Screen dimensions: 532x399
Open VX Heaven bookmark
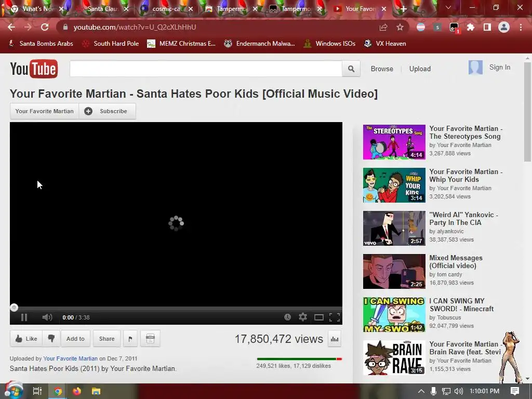385,44
